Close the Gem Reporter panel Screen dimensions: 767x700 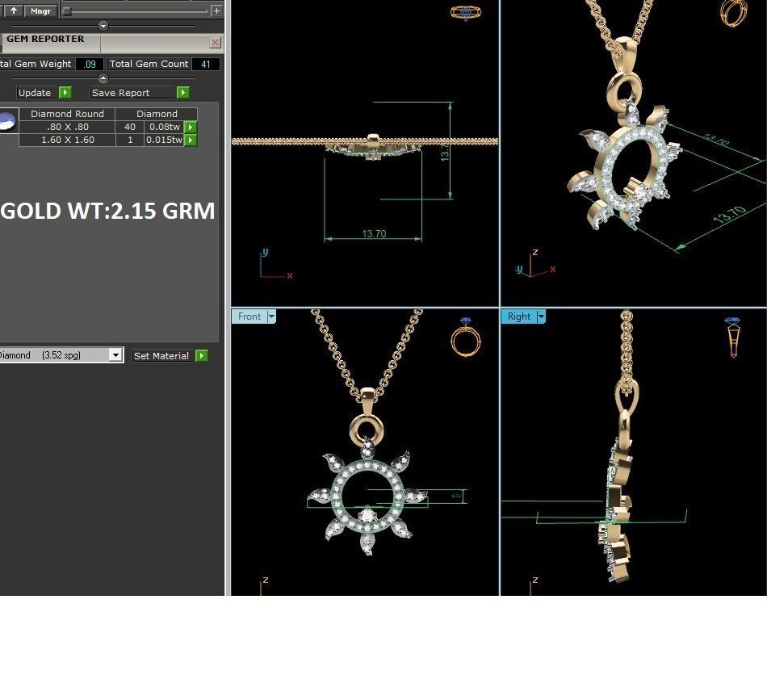(216, 43)
